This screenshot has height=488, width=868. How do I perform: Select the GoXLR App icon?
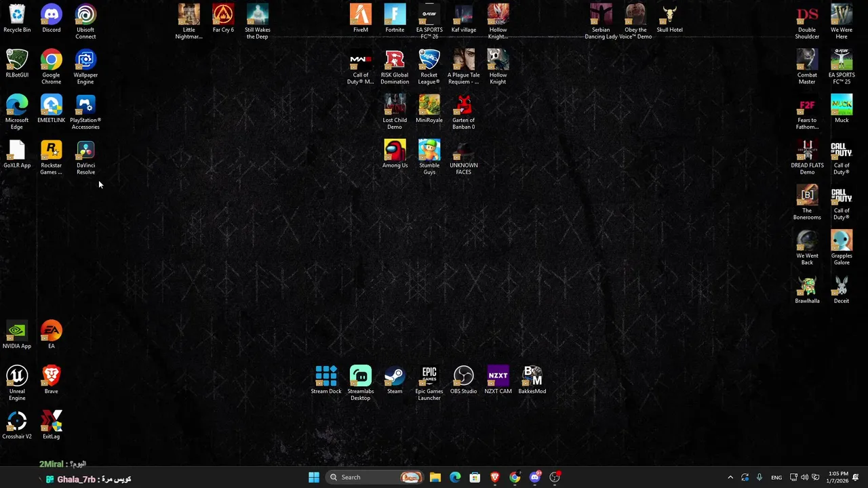(x=17, y=155)
